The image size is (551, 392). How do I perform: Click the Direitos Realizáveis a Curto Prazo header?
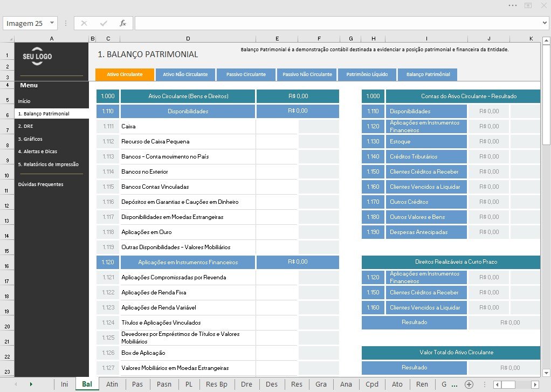click(x=451, y=262)
